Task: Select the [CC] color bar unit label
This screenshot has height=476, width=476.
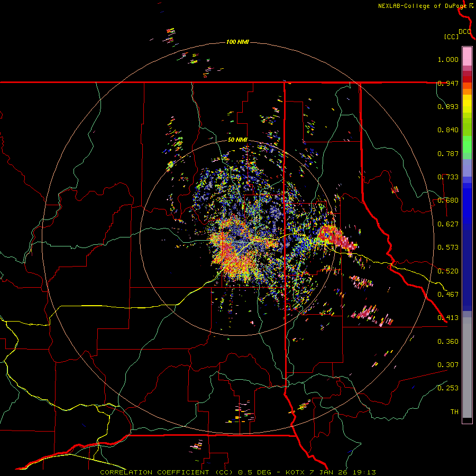Action: pyautogui.click(x=451, y=36)
